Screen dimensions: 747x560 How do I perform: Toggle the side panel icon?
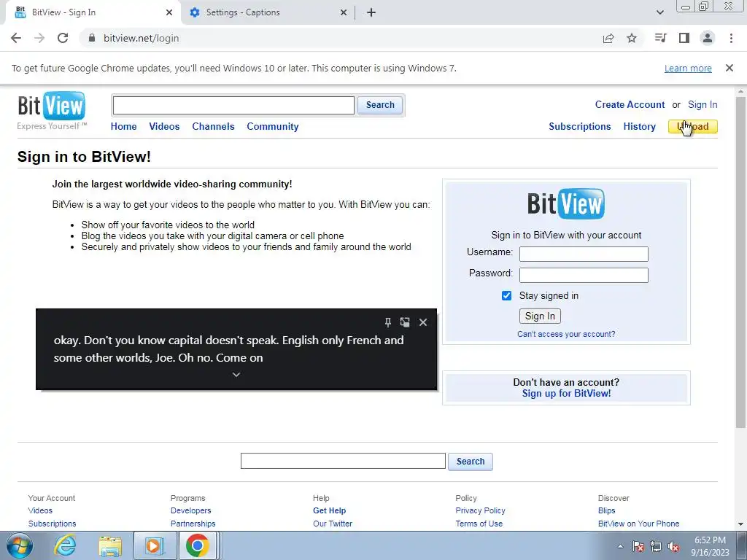tap(684, 38)
